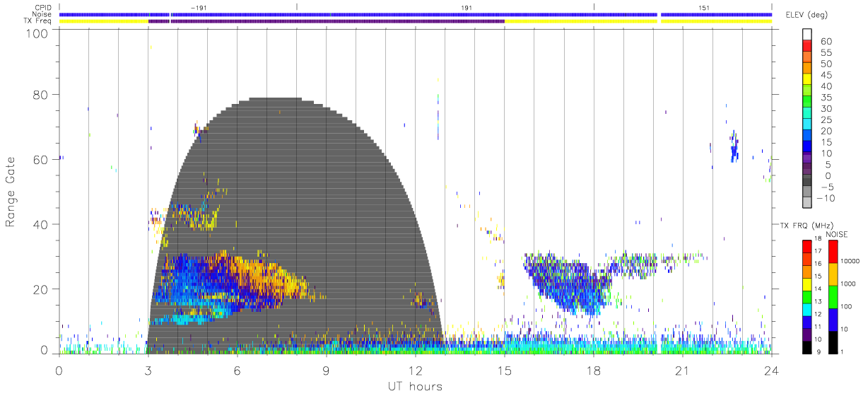The image size is (868, 401).
Task: Click the CPID label at top left
Action: pos(43,7)
